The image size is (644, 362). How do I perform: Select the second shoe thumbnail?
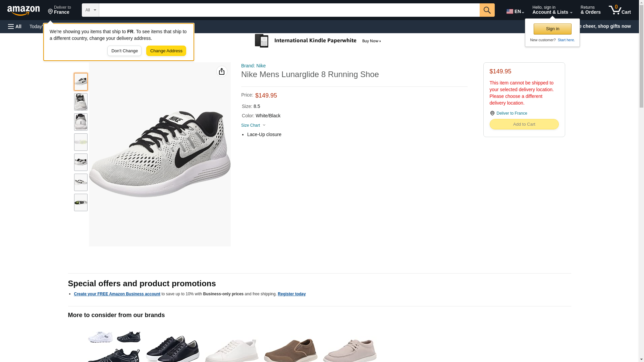click(x=80, y=102)
